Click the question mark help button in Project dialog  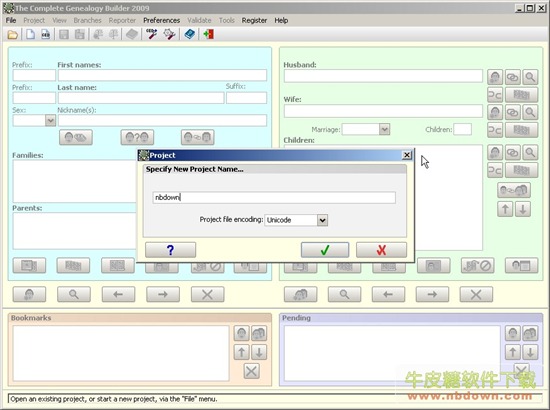(170, 250)
